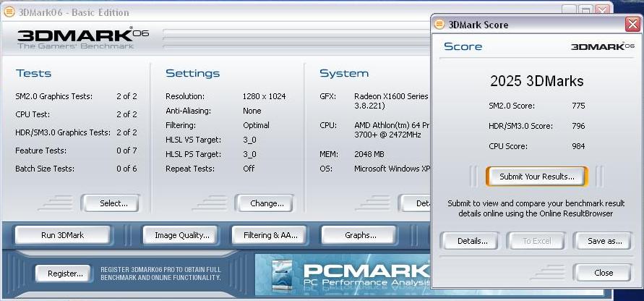Image resolution: width=644 pixels, height=301 pixels.
Task: Click Submit Your Results... button
Action: pos(537,177)
